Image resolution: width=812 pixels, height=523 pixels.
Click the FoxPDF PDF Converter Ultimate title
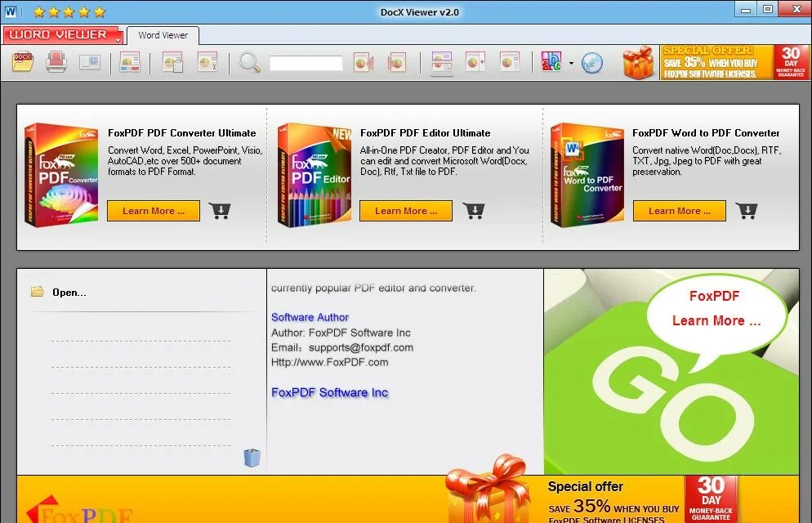tap(182, 133)
